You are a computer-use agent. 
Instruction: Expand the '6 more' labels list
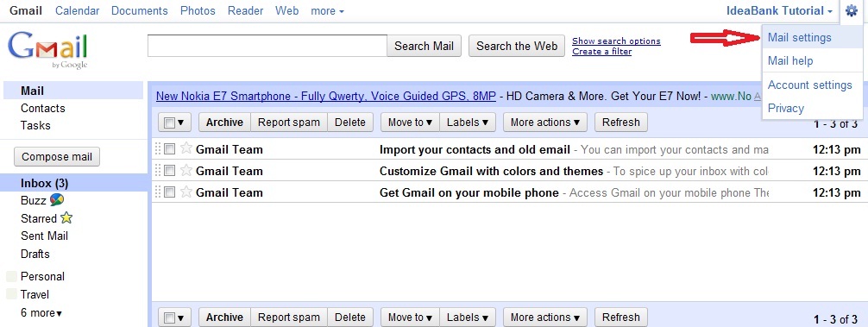tap(41, 312)
